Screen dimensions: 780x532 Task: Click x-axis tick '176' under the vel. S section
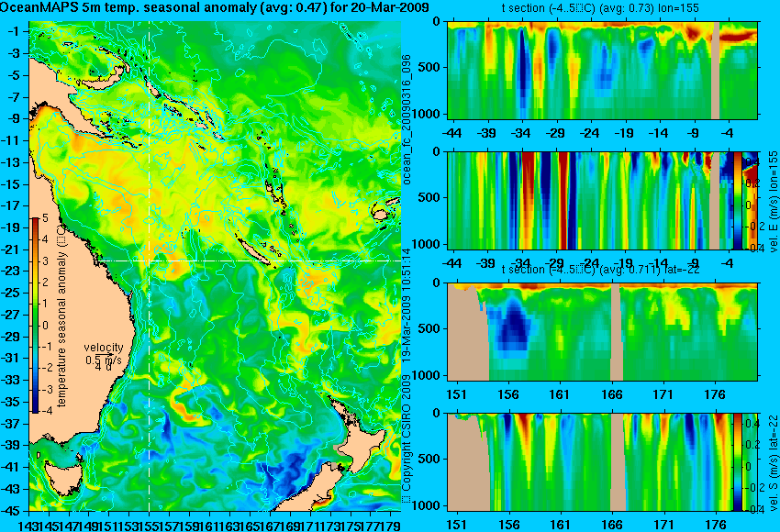(716, 525)
